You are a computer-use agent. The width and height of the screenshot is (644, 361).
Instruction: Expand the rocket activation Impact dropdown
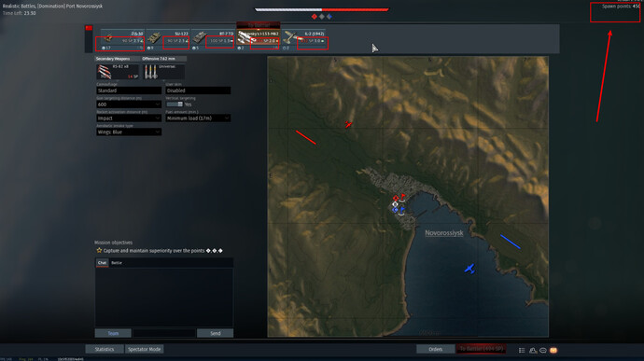point(129,118)
